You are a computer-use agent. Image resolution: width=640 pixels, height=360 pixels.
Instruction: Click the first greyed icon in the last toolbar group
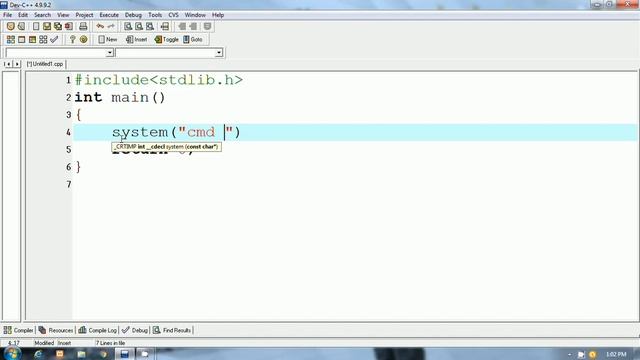point(182,26)
